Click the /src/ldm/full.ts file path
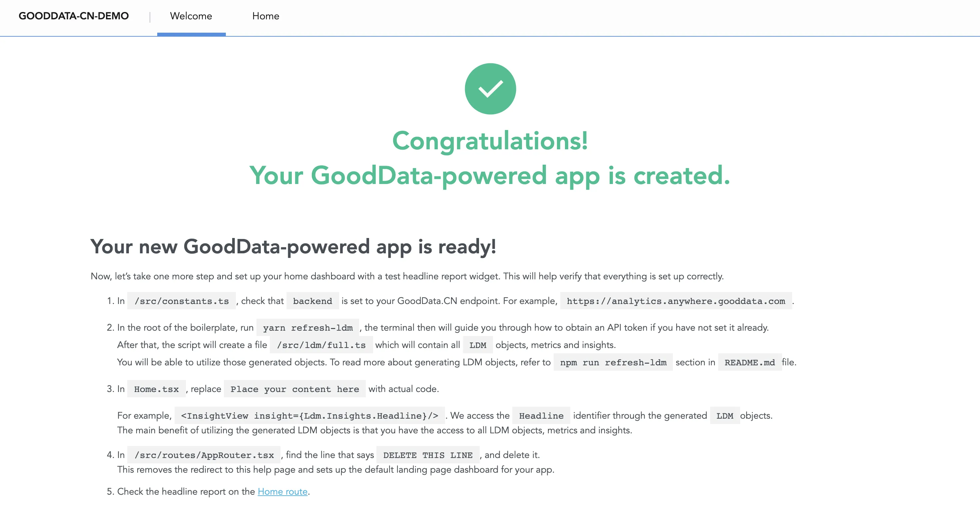The height and width of the screenshot is (506, 980). pos(321,345)
